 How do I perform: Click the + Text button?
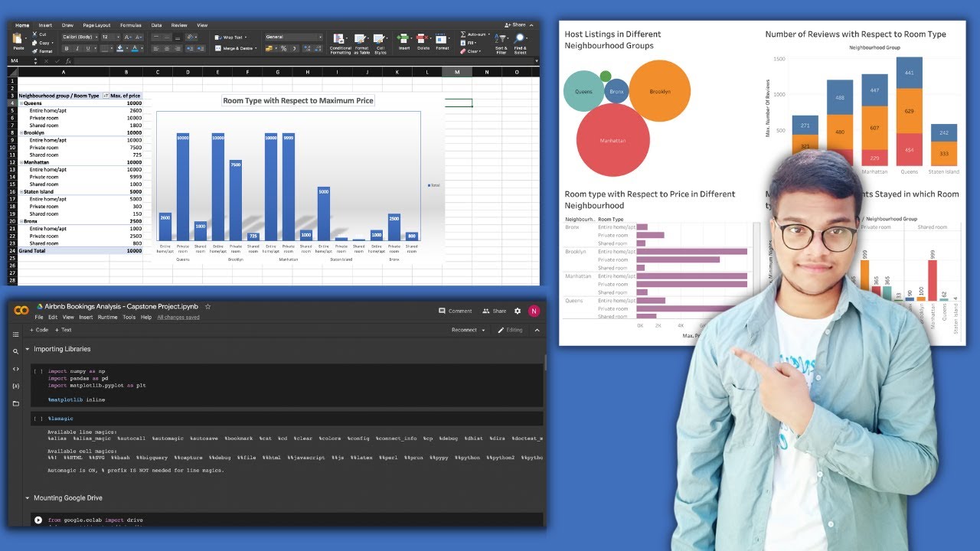(64, 330)
